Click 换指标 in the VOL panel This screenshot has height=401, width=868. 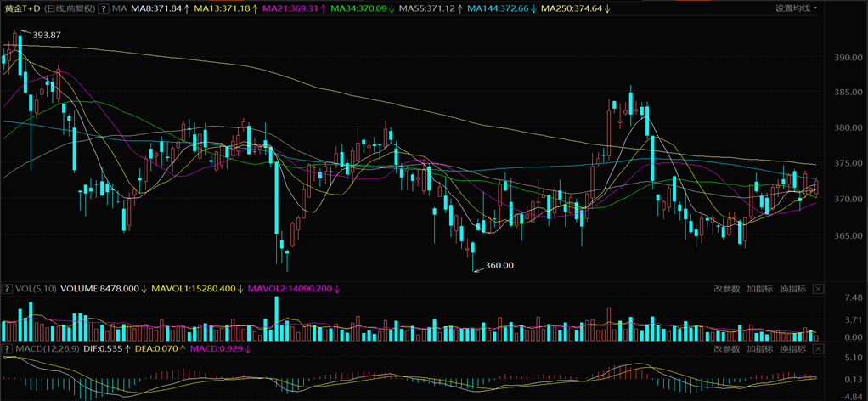792,289
